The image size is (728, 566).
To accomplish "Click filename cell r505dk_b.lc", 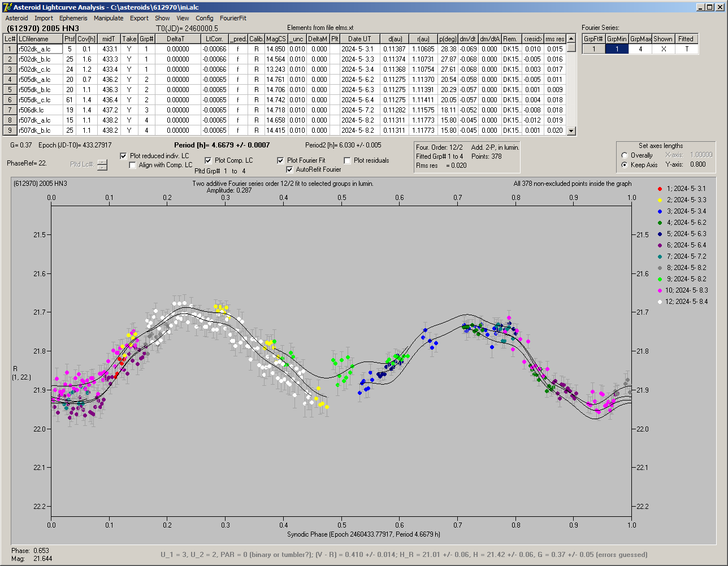I will coord(40,90).
